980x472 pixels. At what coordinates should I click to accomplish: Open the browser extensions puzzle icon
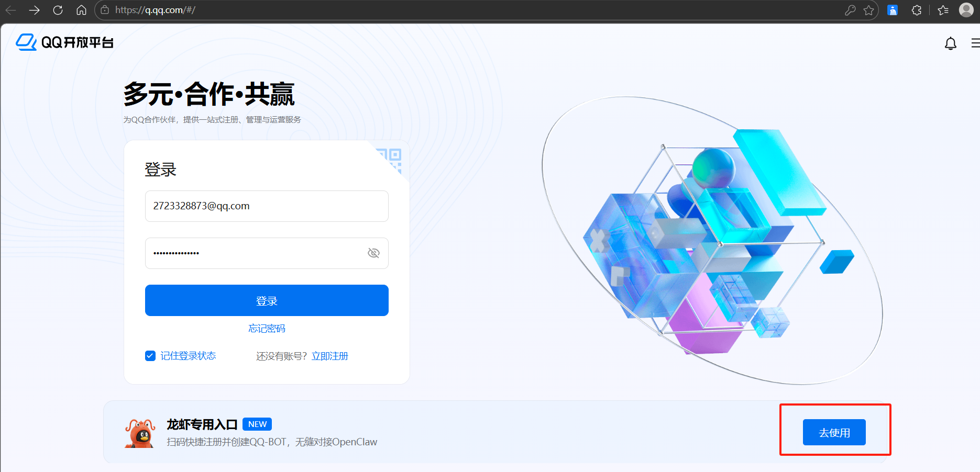(917, 10)
